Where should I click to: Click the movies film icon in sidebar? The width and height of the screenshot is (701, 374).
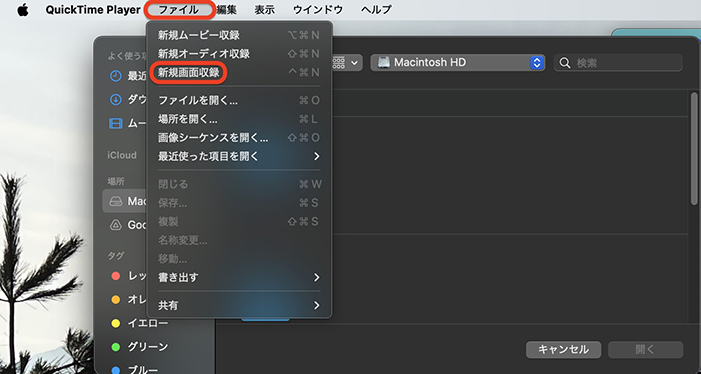[x=116, y=123]
